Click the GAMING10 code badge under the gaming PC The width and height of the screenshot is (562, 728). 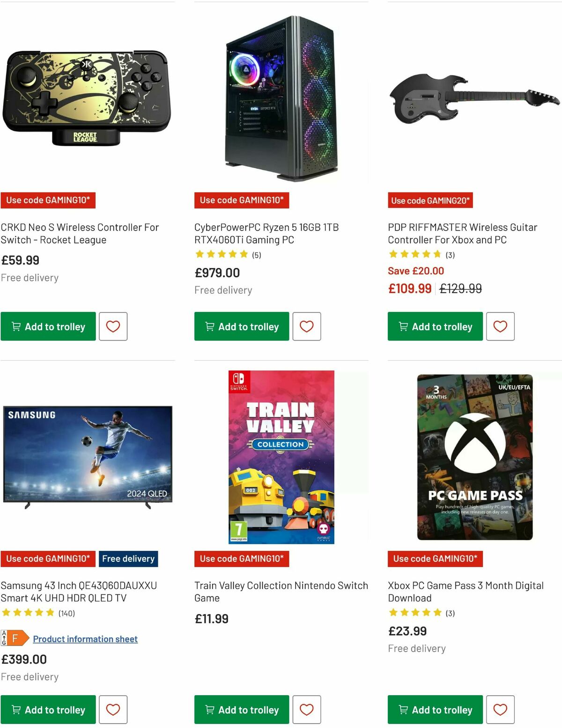(242, 201)
